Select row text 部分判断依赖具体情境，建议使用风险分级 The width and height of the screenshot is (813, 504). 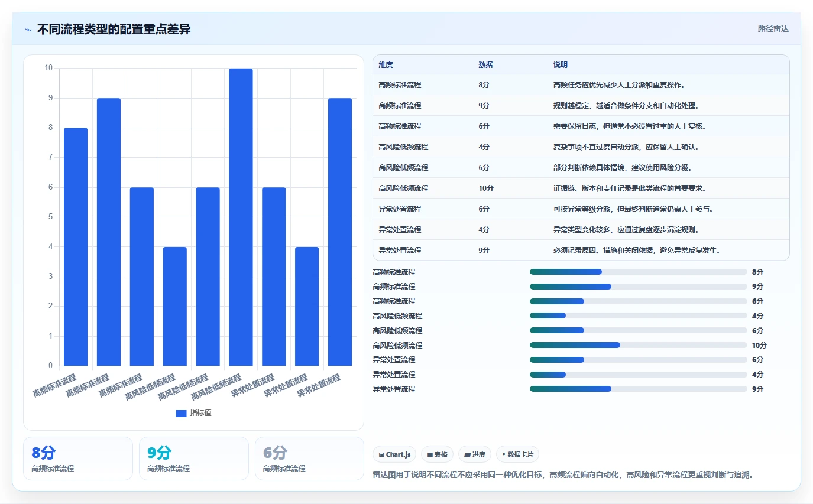pos(623,168)
